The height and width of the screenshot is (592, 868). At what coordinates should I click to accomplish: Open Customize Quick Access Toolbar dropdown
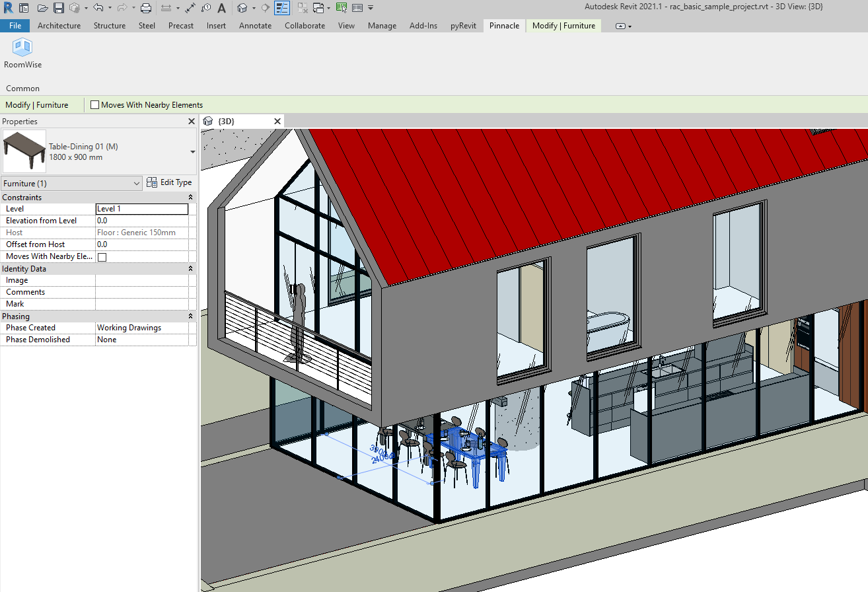click(x=371, y=9)
